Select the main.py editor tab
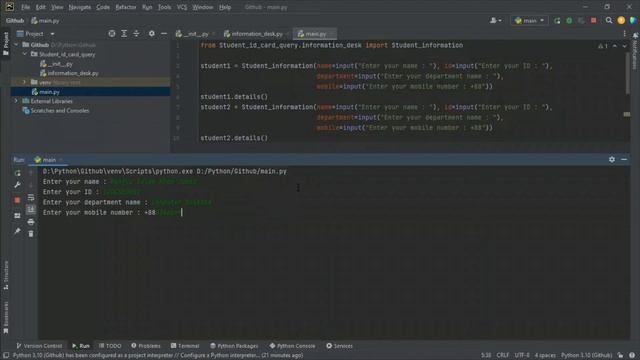The image size is (640, 360). coord(315,34)
